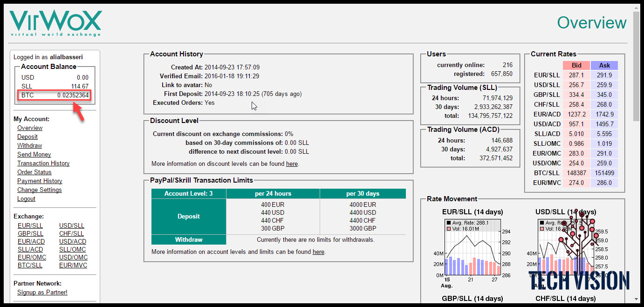The image size is (644, 307).
Task: Click the username alialbasseri
Action: (66, 57)
